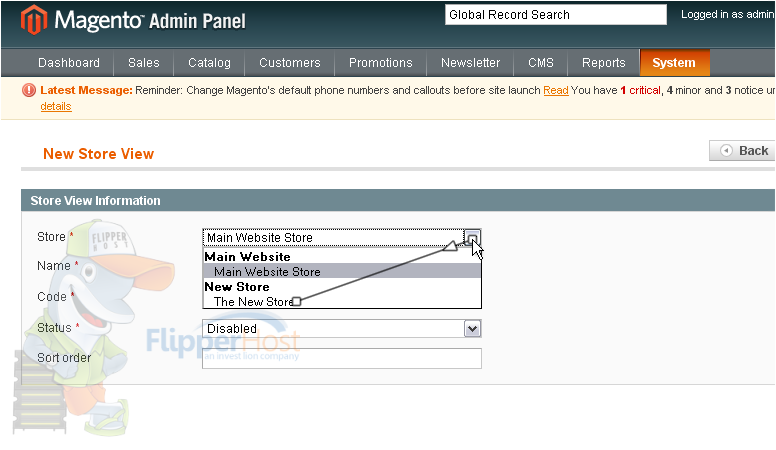Viewport: 776px width, 450px height.
Task: Click the Magento logo icon
Action: (x=34, y=20)
